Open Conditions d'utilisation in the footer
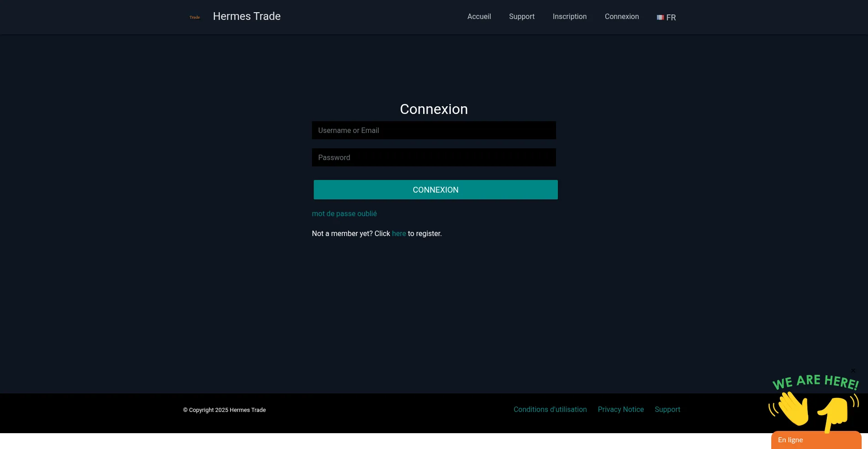This screenshot has height=449, width=868. point(550,410)
